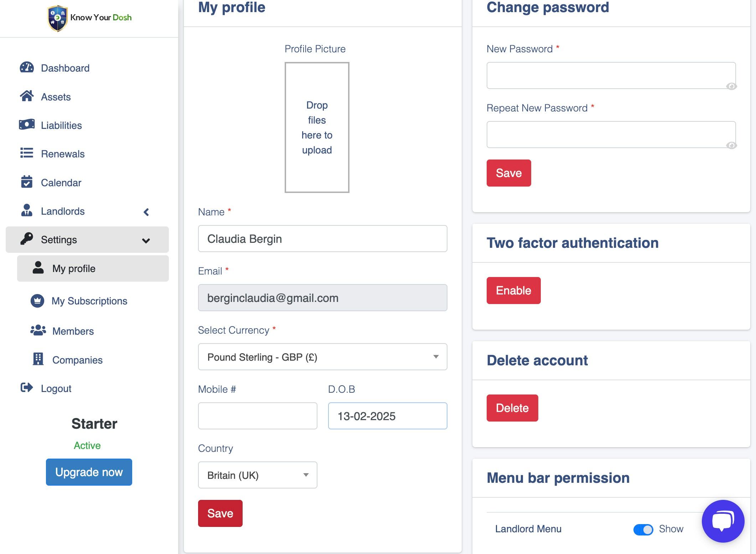Click the Liabilities money icon
This screenshot has height=554, width=756.
27,125
